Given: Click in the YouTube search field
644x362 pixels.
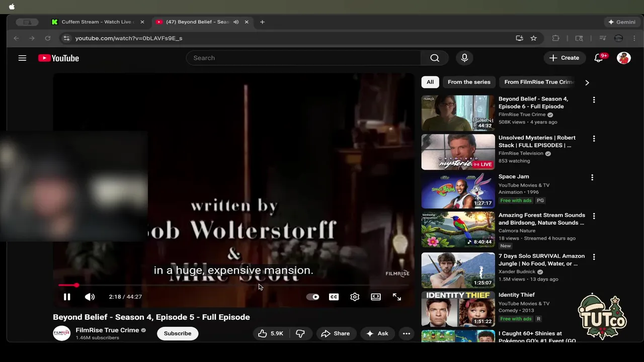Looking at the screenshot, I should coord(303,58).
